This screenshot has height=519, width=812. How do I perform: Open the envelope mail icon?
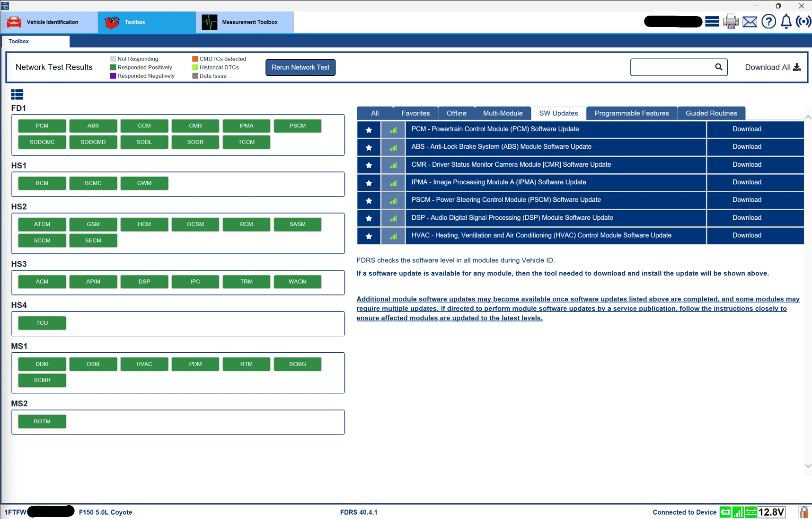(x=750, y=22)
